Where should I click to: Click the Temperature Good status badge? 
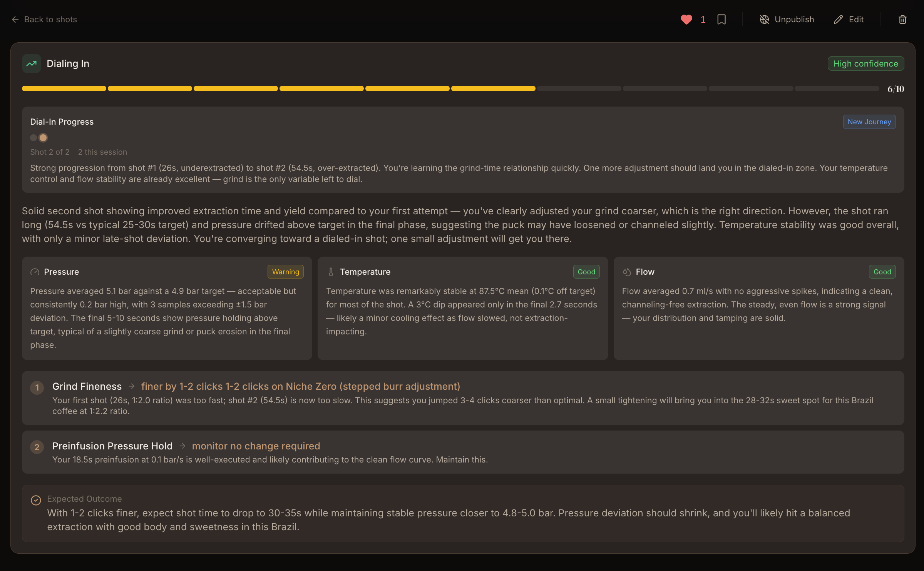coord(586,272)
